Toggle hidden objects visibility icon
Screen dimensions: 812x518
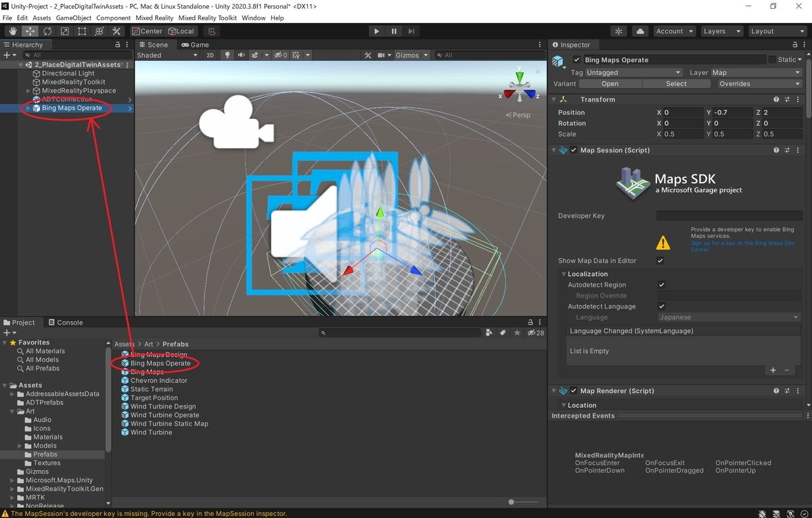click(x=280, y=55)
